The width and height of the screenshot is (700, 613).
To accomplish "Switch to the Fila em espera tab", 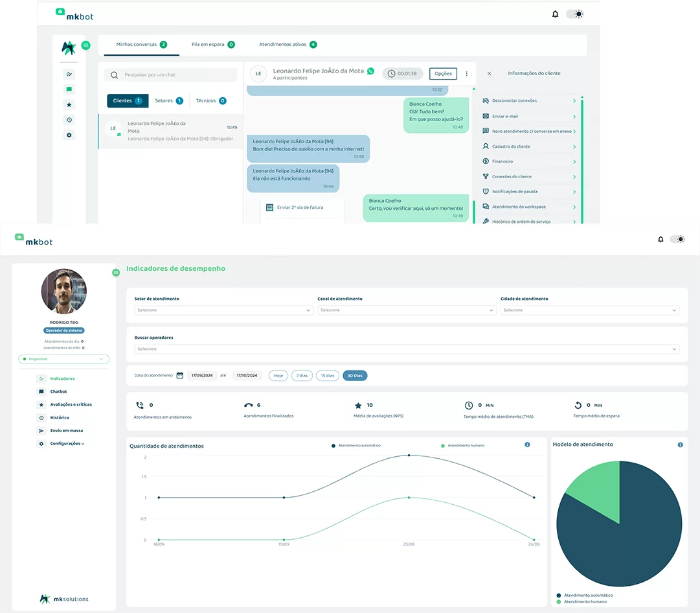I will pyautogui.click(x=207, y=45).
